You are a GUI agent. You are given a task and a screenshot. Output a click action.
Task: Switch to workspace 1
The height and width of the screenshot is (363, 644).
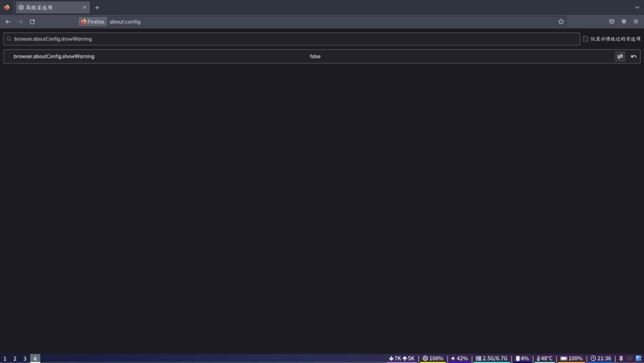(5, 358)
